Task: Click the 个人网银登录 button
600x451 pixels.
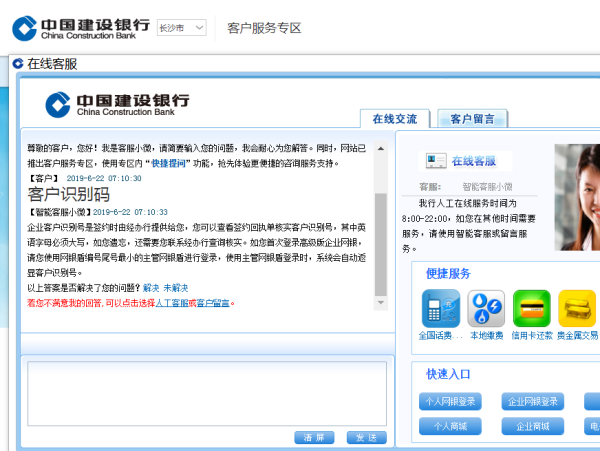Action: pos(450,402)
